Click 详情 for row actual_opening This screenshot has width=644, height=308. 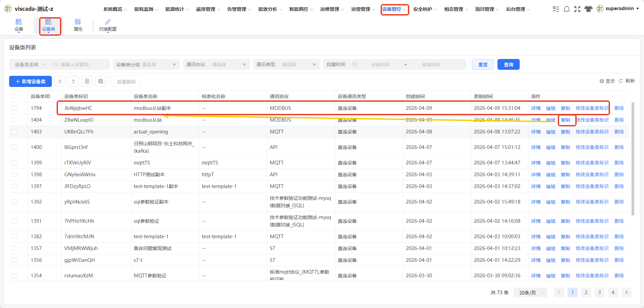click(536, 132)
